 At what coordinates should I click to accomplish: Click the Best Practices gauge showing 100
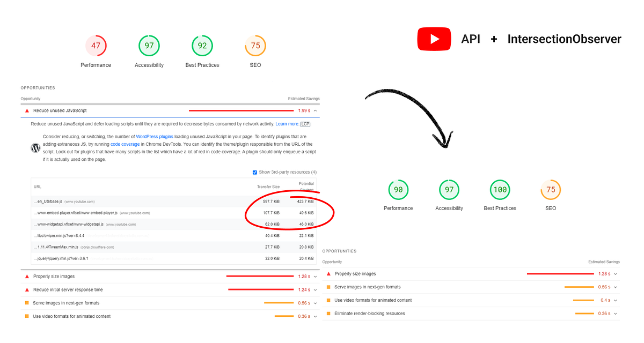500,189
